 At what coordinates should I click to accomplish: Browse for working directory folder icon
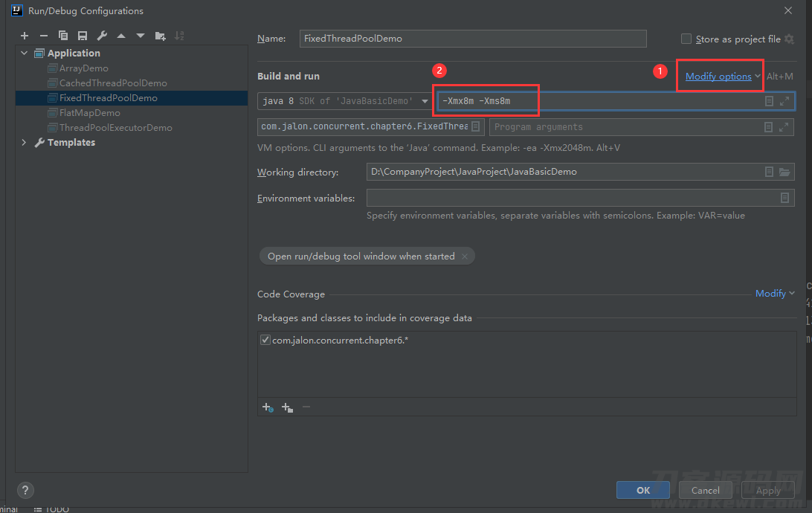tap(784, 172)
